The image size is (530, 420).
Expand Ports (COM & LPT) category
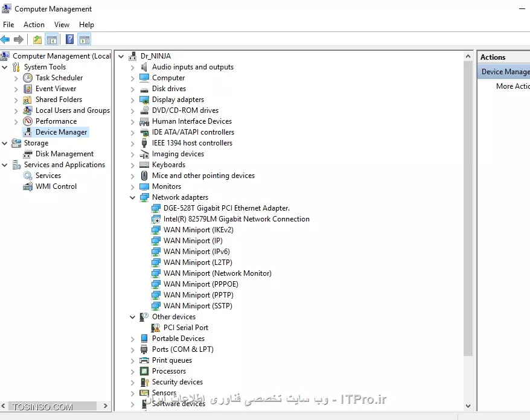(x=133, y=350)
